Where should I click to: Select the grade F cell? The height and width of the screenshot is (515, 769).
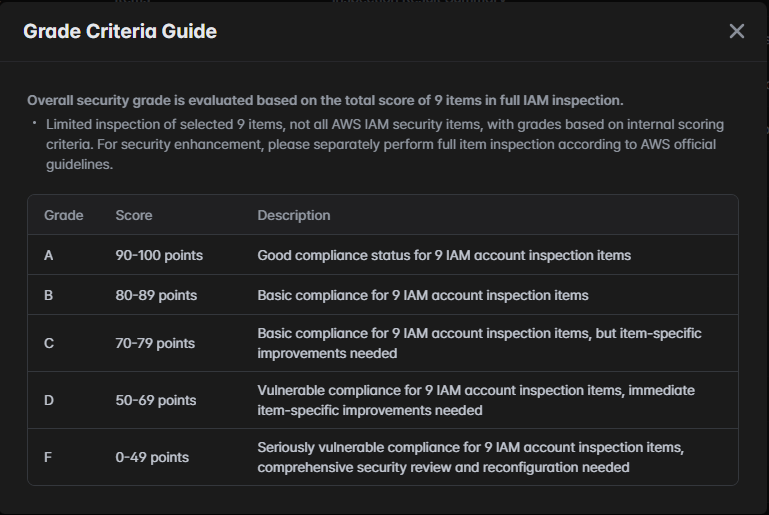pyautogui.click(x=48, y=457)
